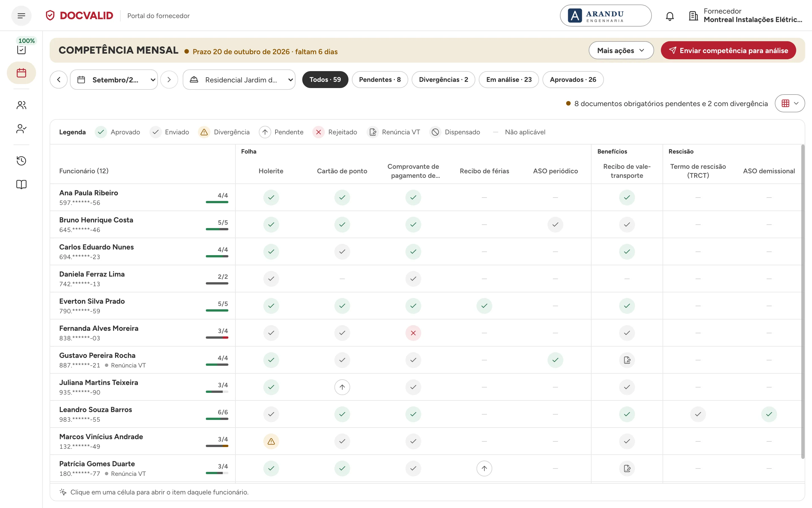Screen dimensions: 812x508
Task: Open Leandro Souza Barros's ASO demissional cell
Action: [769, 414]
